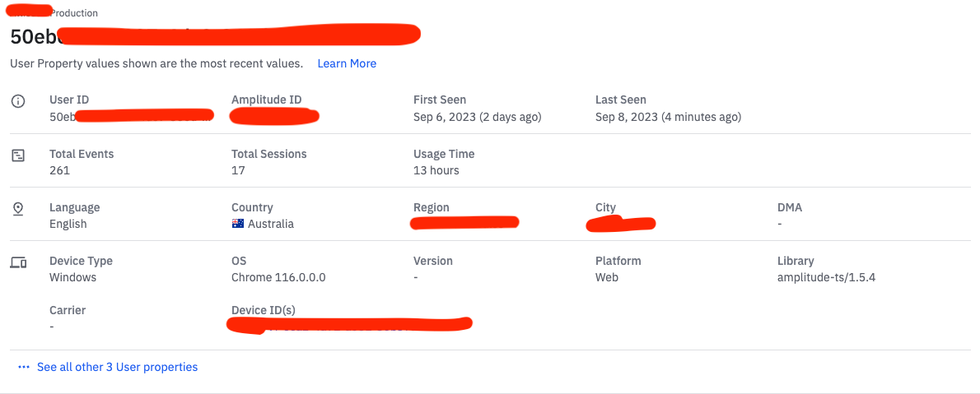980x394 pixels.
Task: Open the Learn More link
Action: [347, 63]
